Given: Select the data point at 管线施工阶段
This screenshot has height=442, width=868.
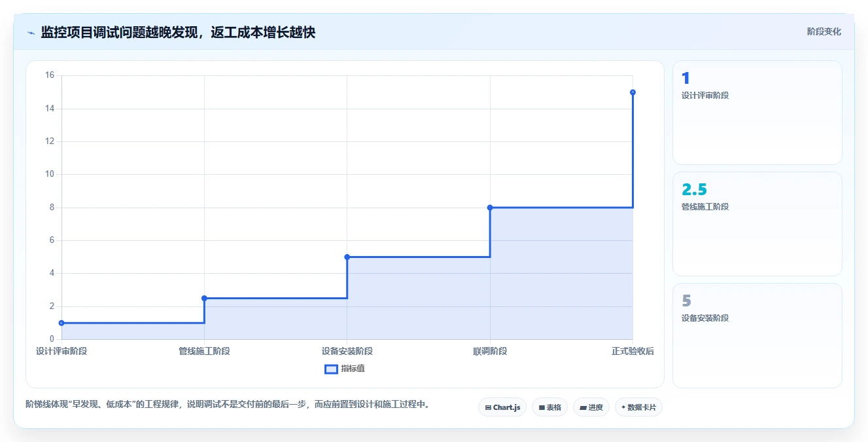Looking at the screenshot, I should [x=204, y=298].
